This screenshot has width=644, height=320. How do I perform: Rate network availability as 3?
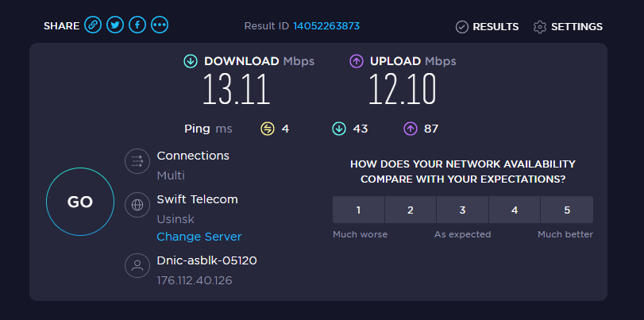click(x=462, y=210)
